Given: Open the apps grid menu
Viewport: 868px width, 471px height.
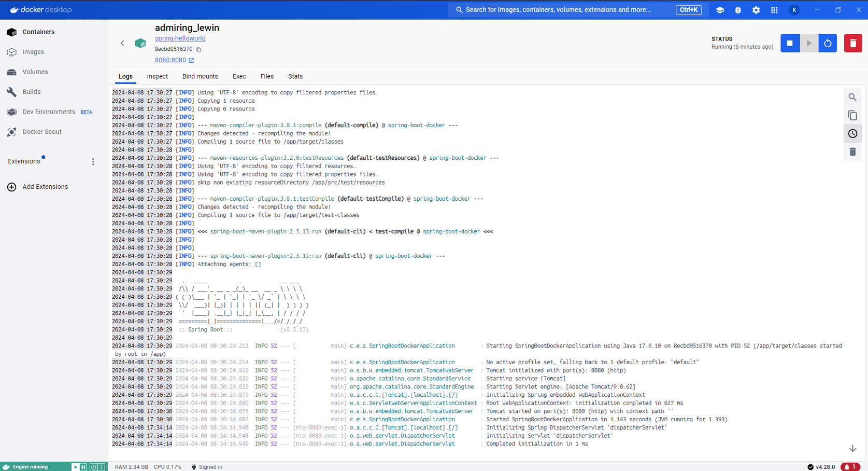Looking at the screenshot, I should (774, 10).
